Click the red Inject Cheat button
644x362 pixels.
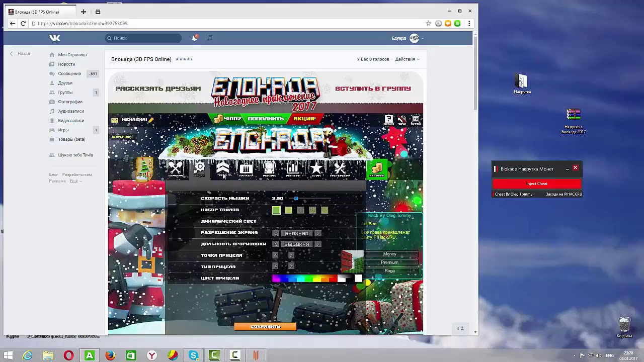coord(537,184)
